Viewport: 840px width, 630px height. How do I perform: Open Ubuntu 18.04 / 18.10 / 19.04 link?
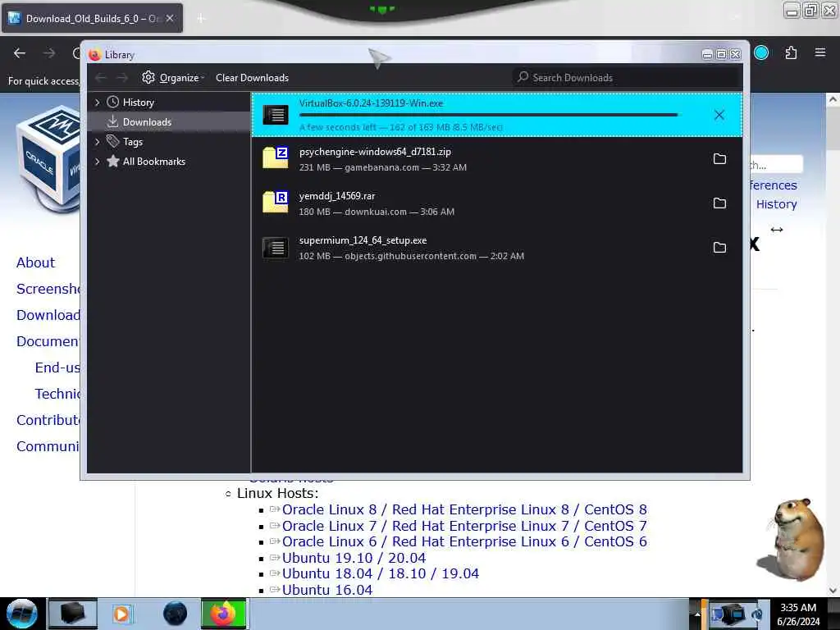[x=381, y=573]
